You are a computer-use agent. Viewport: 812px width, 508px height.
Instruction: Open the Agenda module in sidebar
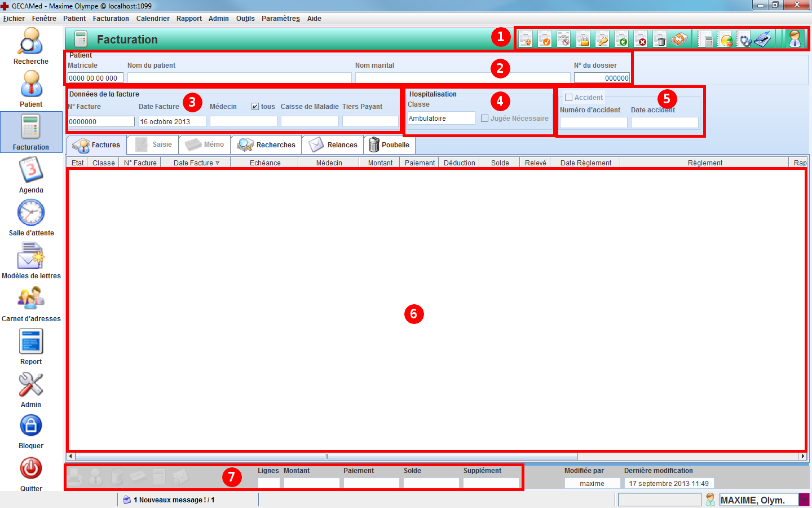(x=31, y=176)
